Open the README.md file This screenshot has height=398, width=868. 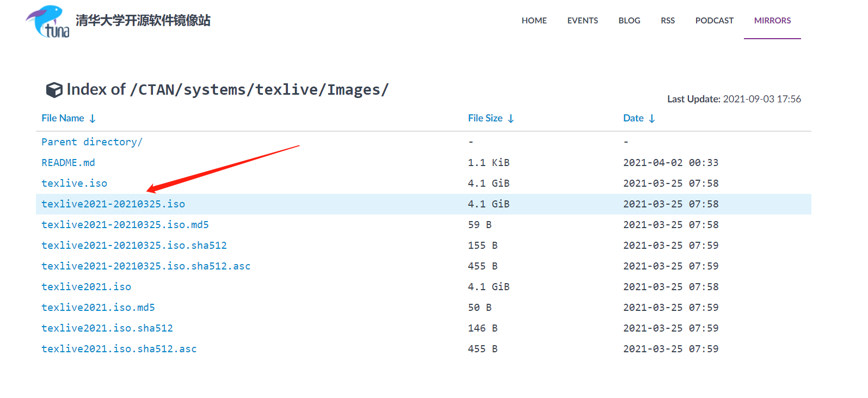68,163
